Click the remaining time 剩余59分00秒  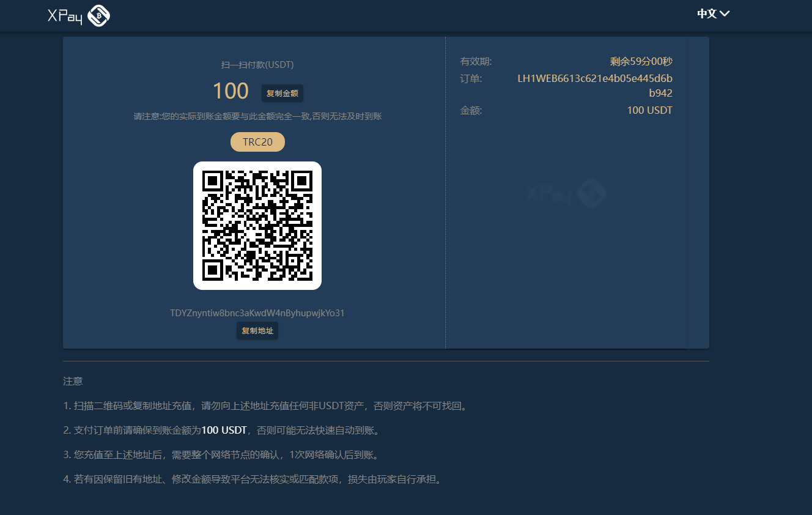point(641,61)
